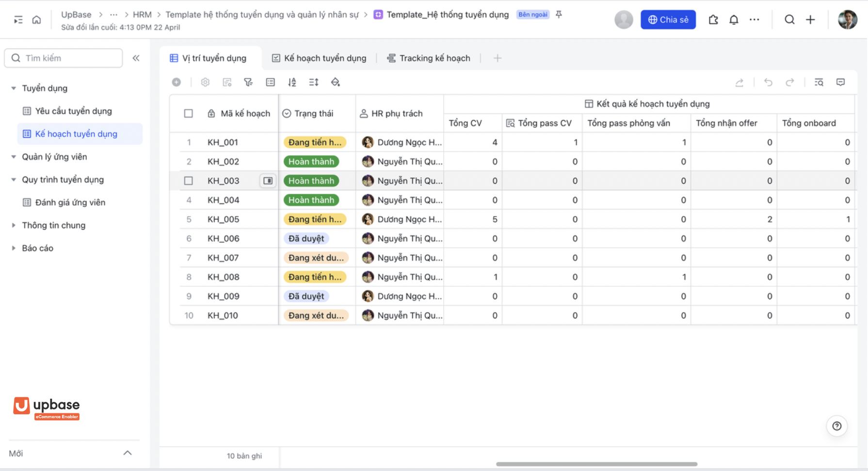This screenshot has height=471, width=868.
Task: Open the help question-mark button
Action: 837,426
